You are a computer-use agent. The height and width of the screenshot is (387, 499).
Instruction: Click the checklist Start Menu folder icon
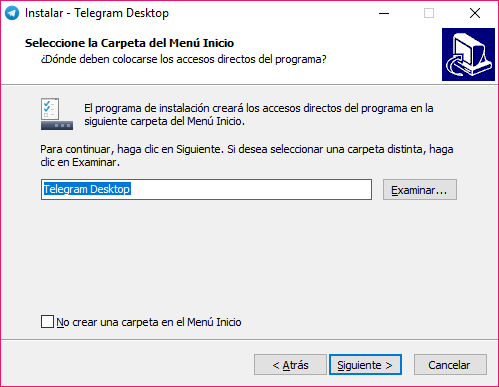coord(57,114)
